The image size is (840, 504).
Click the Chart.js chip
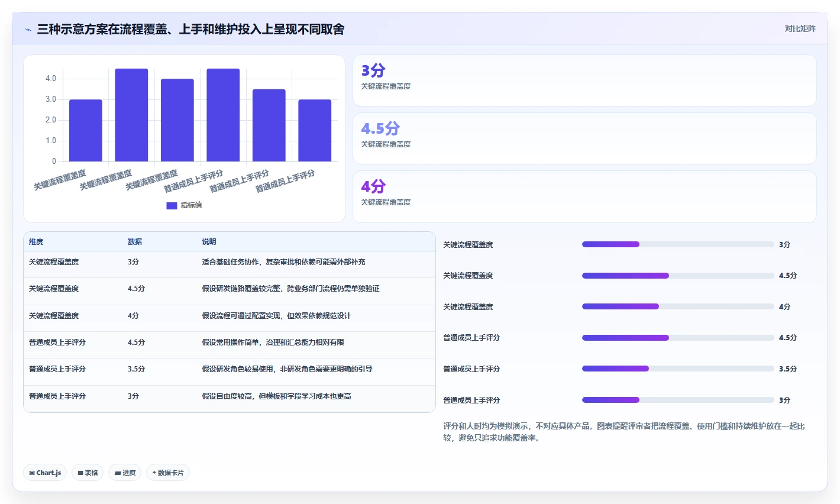(45, 473)
